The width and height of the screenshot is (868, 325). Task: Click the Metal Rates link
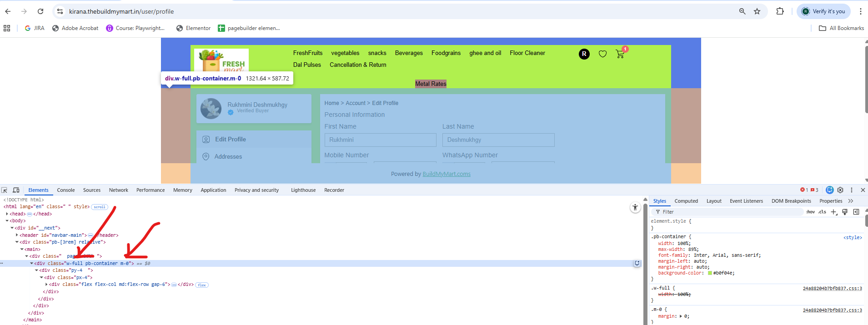[431, 84]
